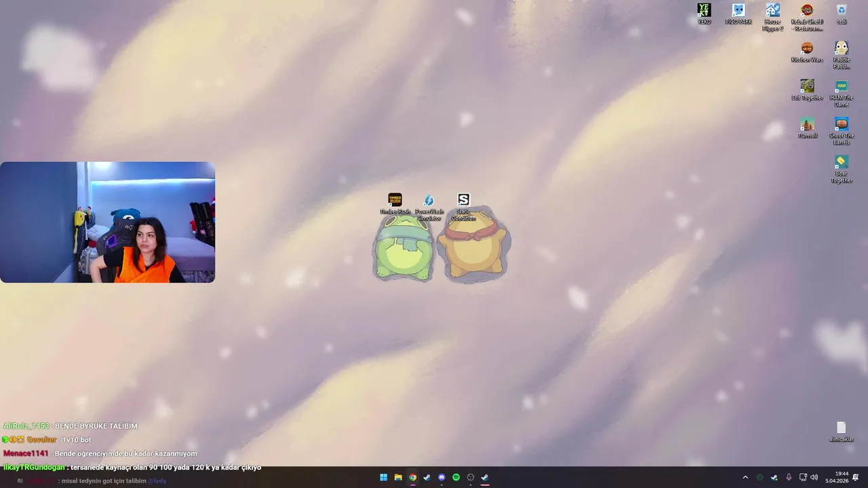Open the first Steam icon in the taskbar

point(427,477)
